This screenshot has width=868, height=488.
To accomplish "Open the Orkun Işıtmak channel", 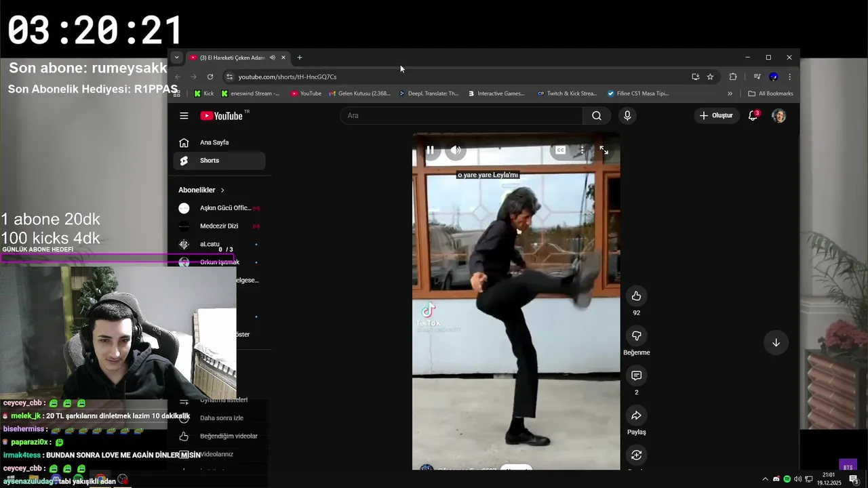I will coord(219,262).
